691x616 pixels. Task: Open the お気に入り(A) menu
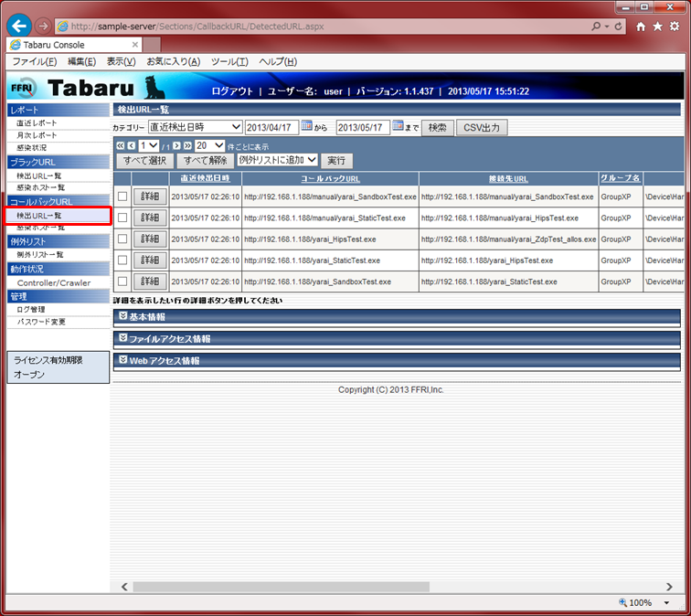pyautogui.click(x=173, y=61)
